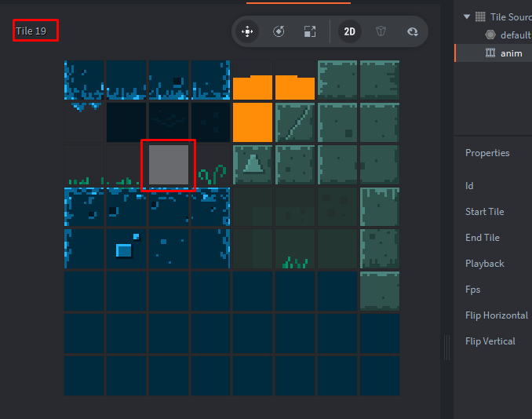This screenshot has width=532, height=419.
Task: Click the Tile Source grid icon in outline
Action: pyautogui.click(x=480, y=16)
